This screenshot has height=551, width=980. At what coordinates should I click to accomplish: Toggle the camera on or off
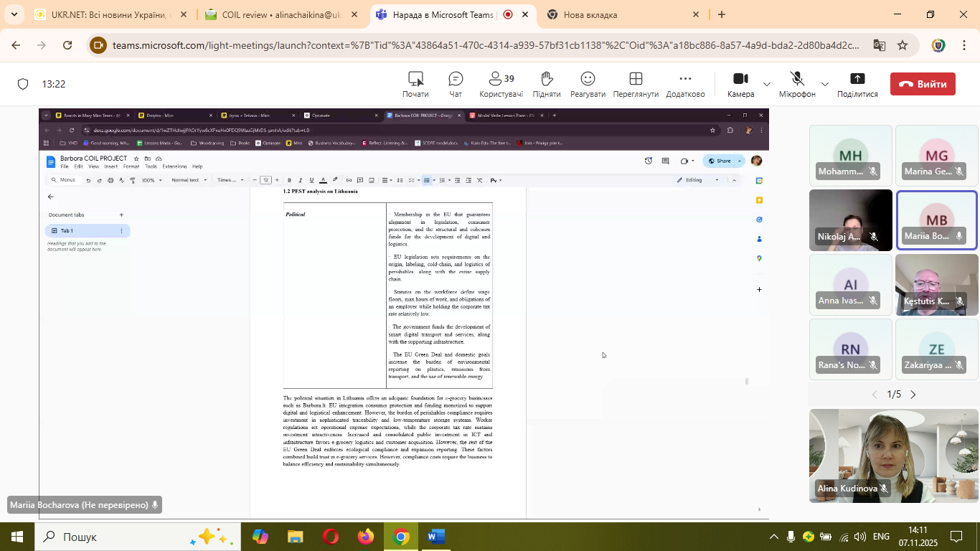[740, 84]
